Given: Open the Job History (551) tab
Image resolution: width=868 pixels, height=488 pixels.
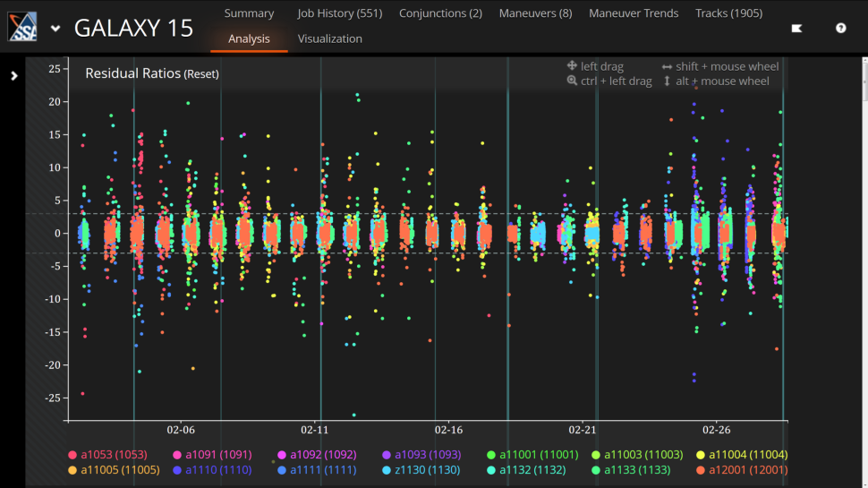Looking at the screenshot, I should [340, 13].
